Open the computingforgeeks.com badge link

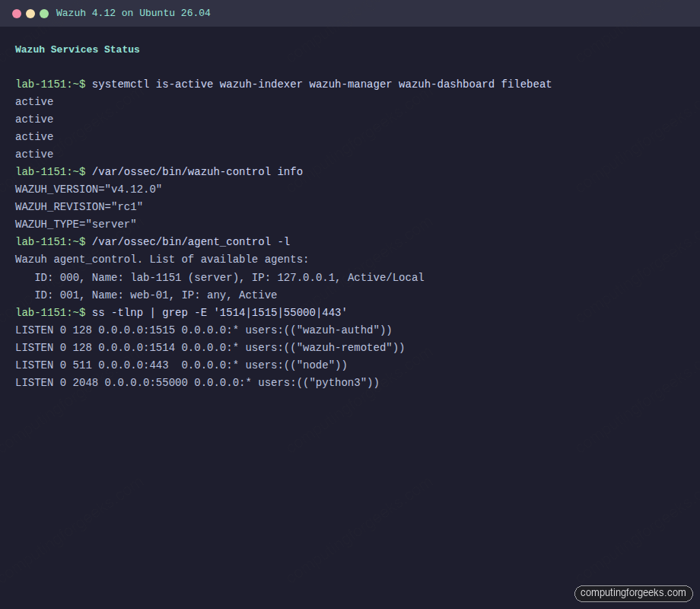(x=635, y=593)
